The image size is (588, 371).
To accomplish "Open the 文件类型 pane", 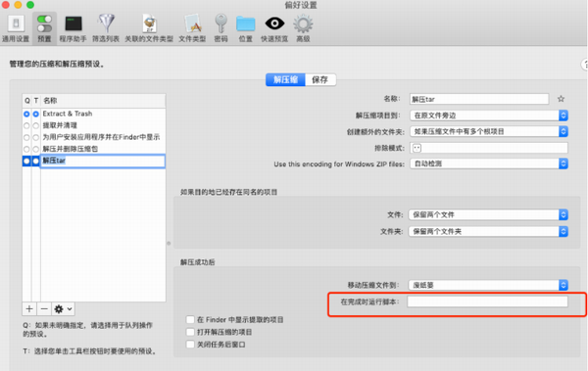I will 192,28.
